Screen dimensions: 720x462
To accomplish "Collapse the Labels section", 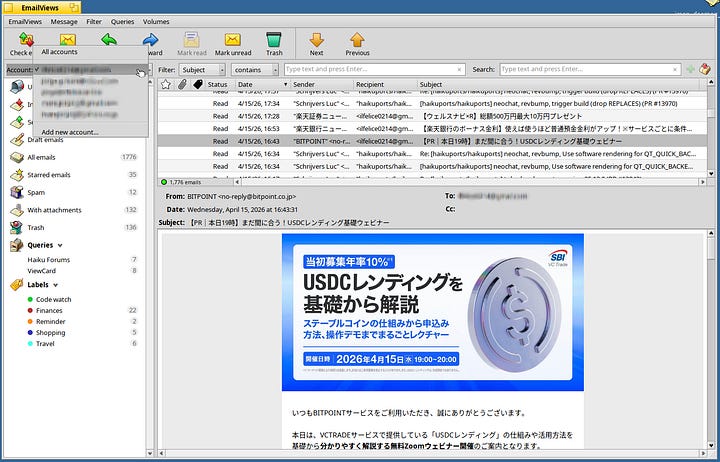I will pyautogui.click(x=56, y=285).
